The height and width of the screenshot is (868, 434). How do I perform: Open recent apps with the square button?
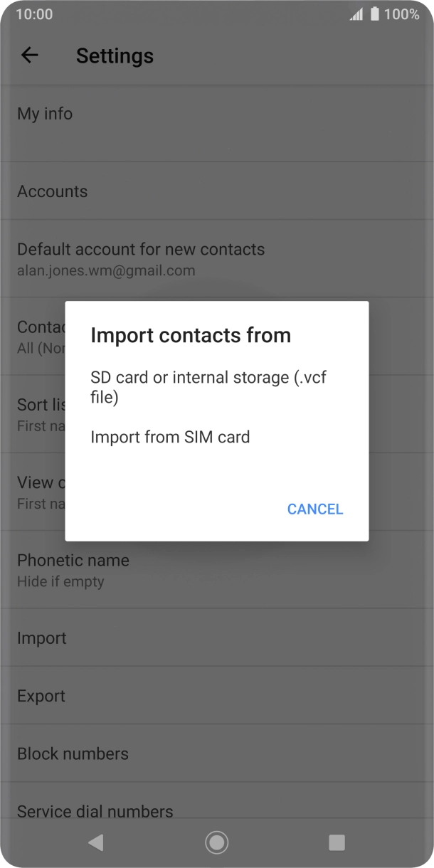tap(336, 842)
